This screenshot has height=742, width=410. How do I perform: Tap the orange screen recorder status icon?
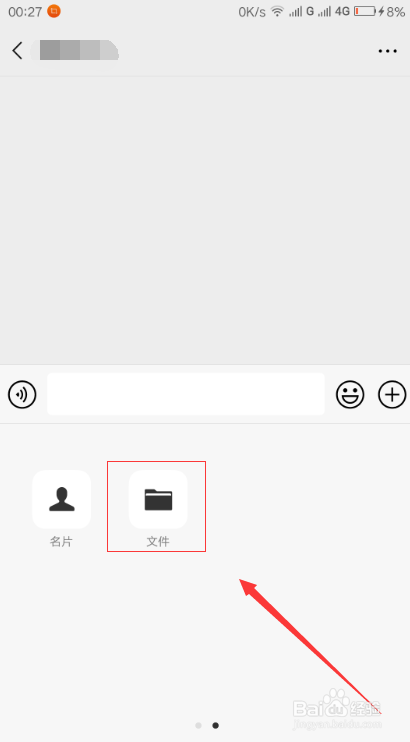(54, 11)
